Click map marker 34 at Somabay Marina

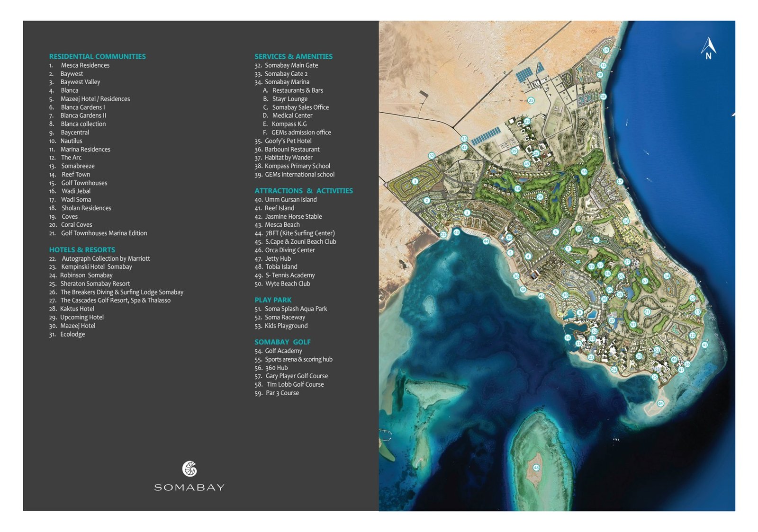[x=568, y=337]
